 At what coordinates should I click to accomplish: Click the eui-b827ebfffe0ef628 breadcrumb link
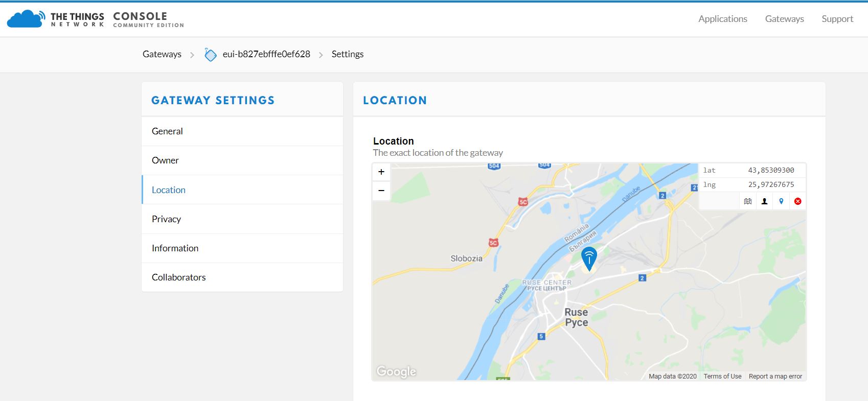coord(266,54)
